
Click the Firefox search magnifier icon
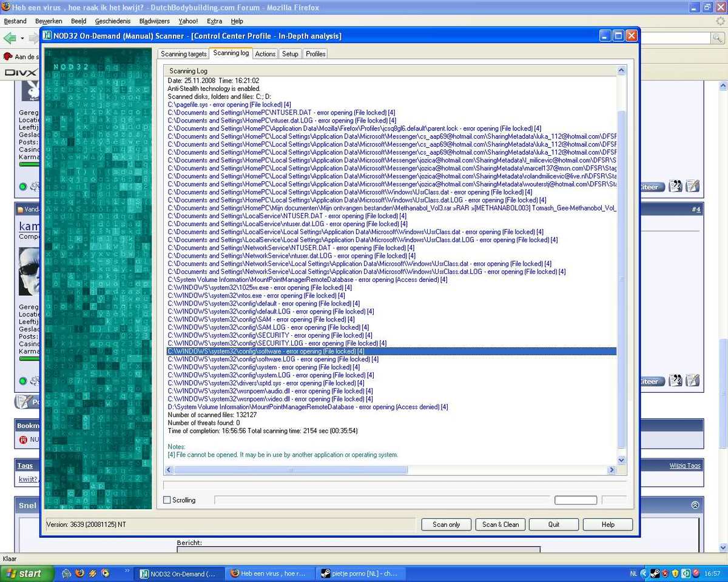tap(718, 38)
